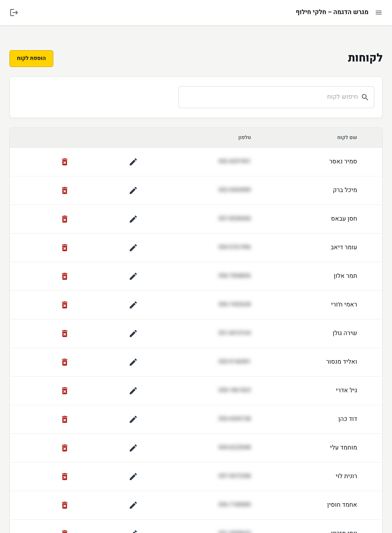Edit customer תמר אלון

(x=133, y=276)
